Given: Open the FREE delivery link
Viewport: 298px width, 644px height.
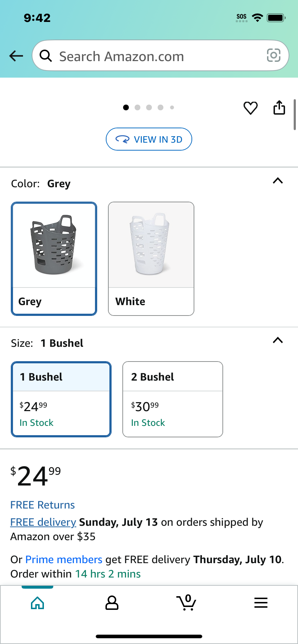Looking at the screenshot, I should (43, 522).
